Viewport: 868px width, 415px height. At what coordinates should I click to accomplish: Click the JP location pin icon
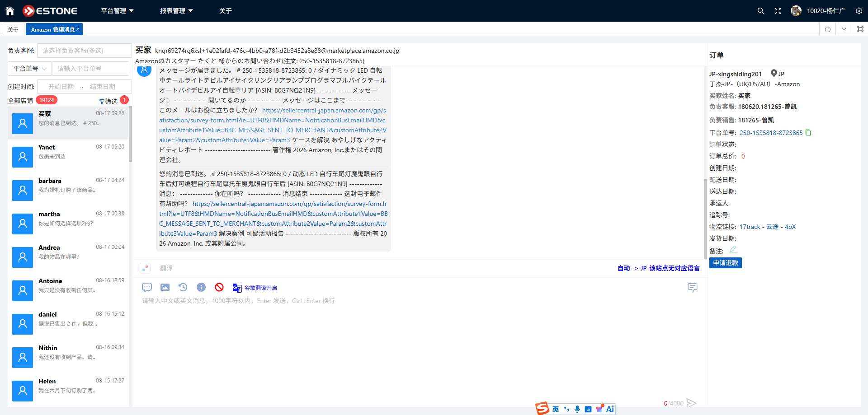click(x=774, y=74)
